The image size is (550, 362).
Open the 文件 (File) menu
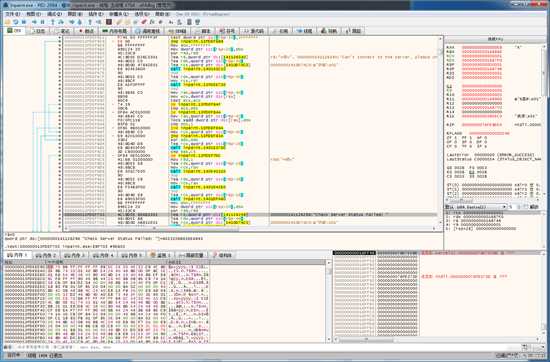click(13, 14)
